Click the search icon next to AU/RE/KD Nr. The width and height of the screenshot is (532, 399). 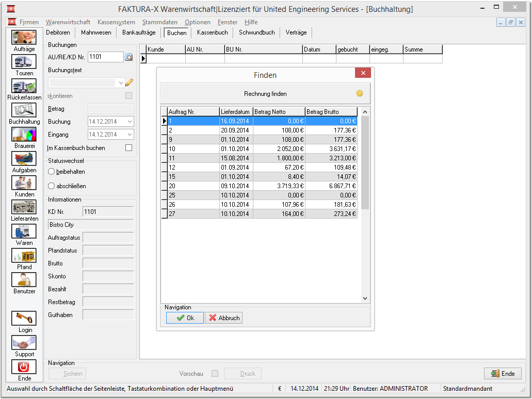point(129,57)
